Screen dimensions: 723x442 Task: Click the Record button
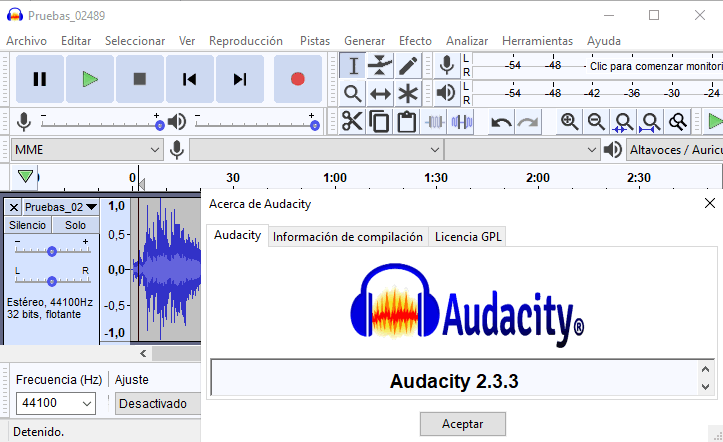tap(297, 79)
